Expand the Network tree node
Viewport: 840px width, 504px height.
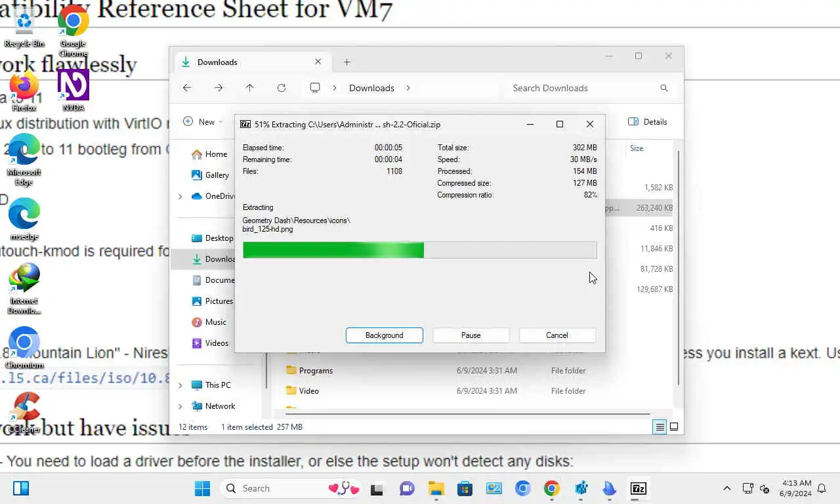180,406
